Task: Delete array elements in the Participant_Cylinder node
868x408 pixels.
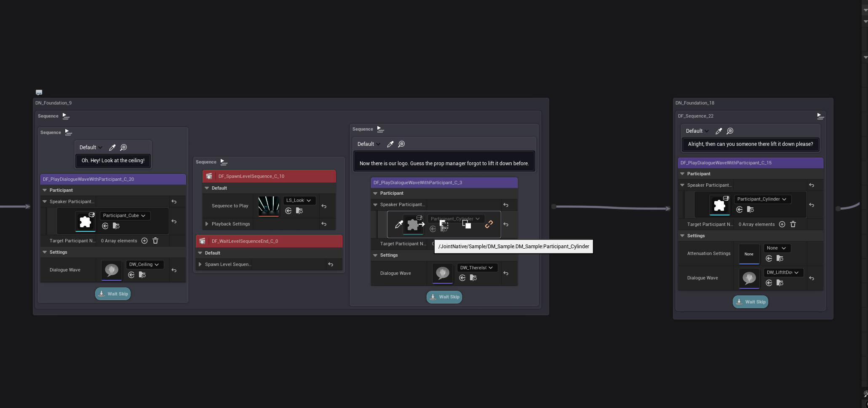Action: click(x=793, y=224)
